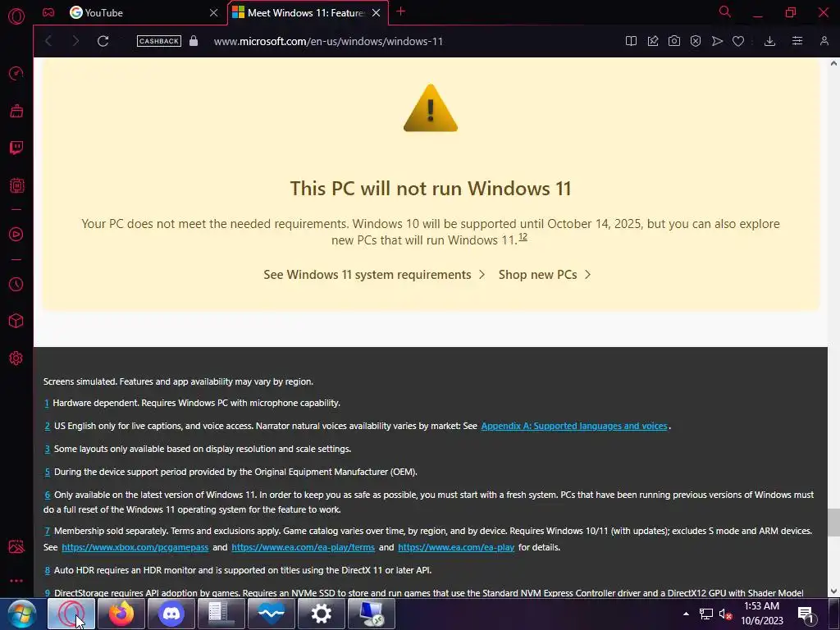Click footnote number 5 link
This screenshot has width=840, height=630.
tap(47, 472)
